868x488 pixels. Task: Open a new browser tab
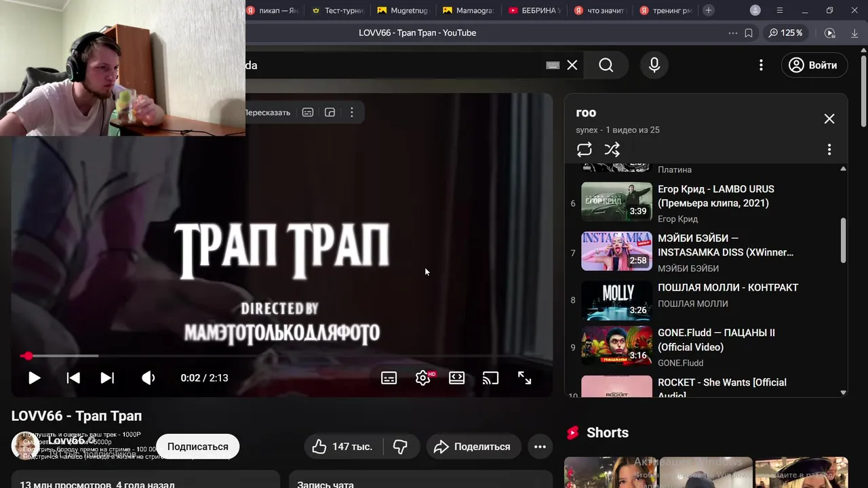tap(709, 10)
